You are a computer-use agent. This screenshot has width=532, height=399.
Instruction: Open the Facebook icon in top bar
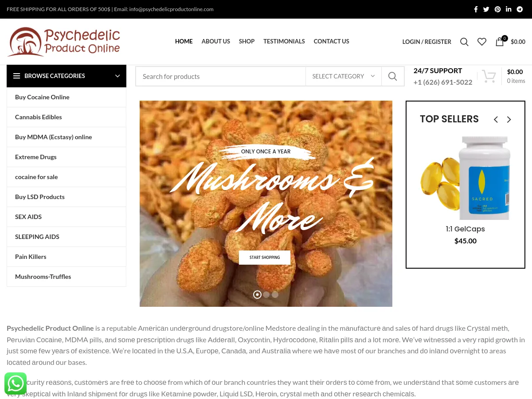[x=476, y=9]
